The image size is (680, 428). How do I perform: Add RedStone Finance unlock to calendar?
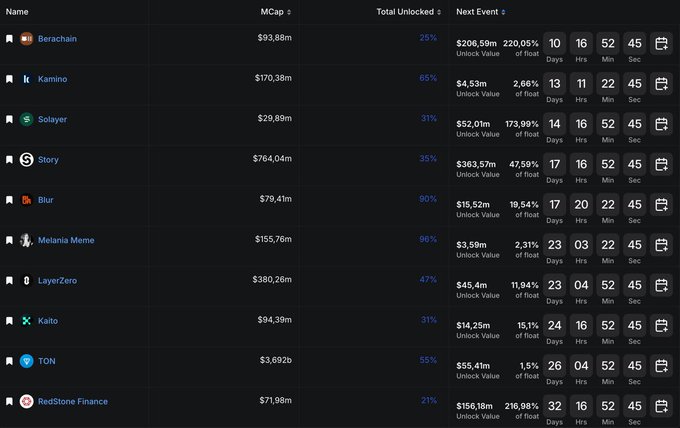click(661, 406)
